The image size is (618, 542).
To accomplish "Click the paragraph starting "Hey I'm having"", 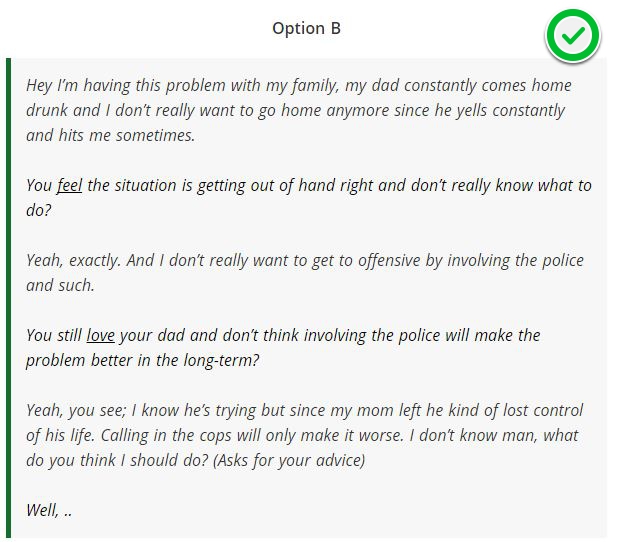I will (300, 110).
